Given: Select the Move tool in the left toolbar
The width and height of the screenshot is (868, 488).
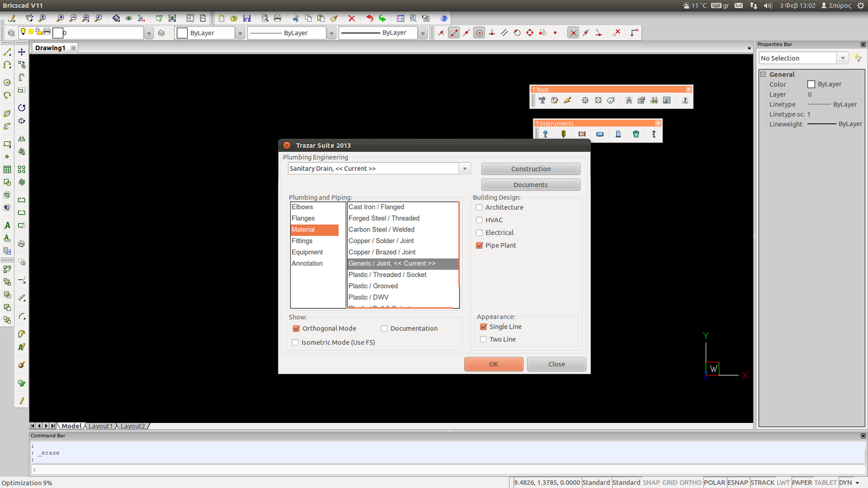Looking at the screenshot, I should [x=21, y=52].
